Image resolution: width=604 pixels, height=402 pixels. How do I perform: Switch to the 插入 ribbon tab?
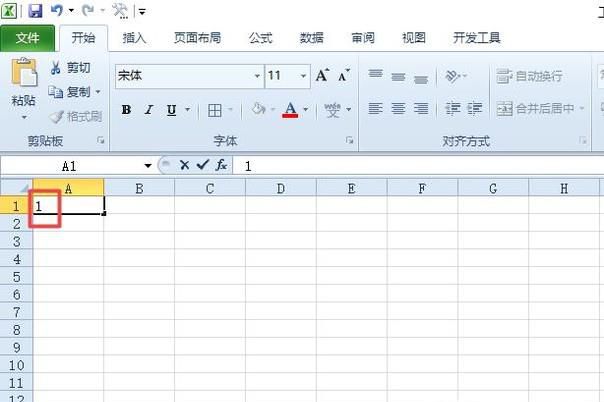pyautogui.click(x=134, y=38)
